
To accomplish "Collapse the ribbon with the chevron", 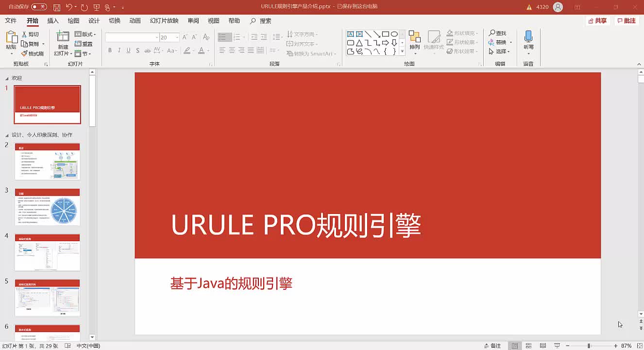I will pos(640,63).
